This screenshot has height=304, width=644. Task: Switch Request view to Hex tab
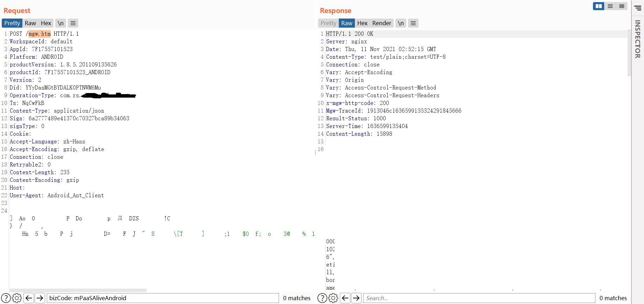point(46,23)
